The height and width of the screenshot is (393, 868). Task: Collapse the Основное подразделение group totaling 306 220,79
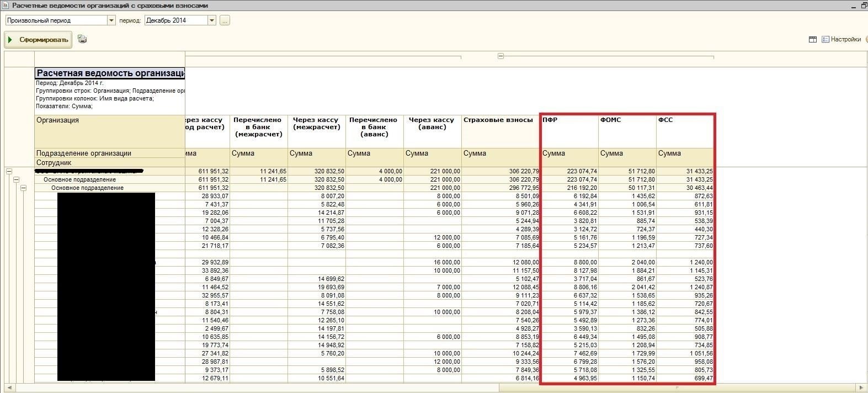pyautogui.click(x=16, y=180)
